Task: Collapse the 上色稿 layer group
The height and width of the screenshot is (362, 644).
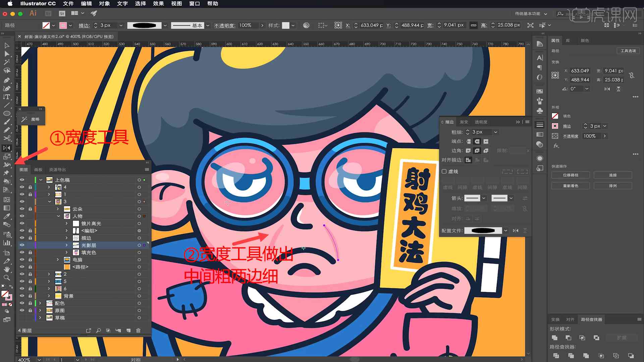Action: pyautogui.click(x=41, y=180)
